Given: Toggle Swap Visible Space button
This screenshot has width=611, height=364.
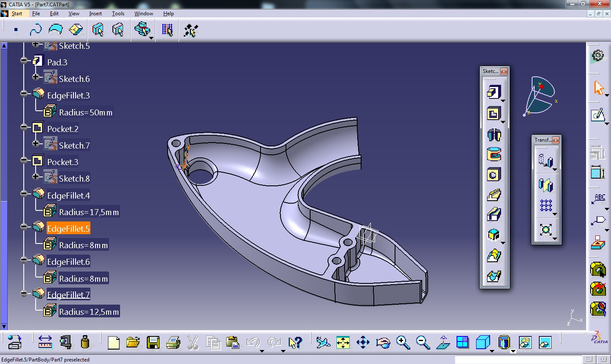Looking at the screenshot, I should point(545,342).
